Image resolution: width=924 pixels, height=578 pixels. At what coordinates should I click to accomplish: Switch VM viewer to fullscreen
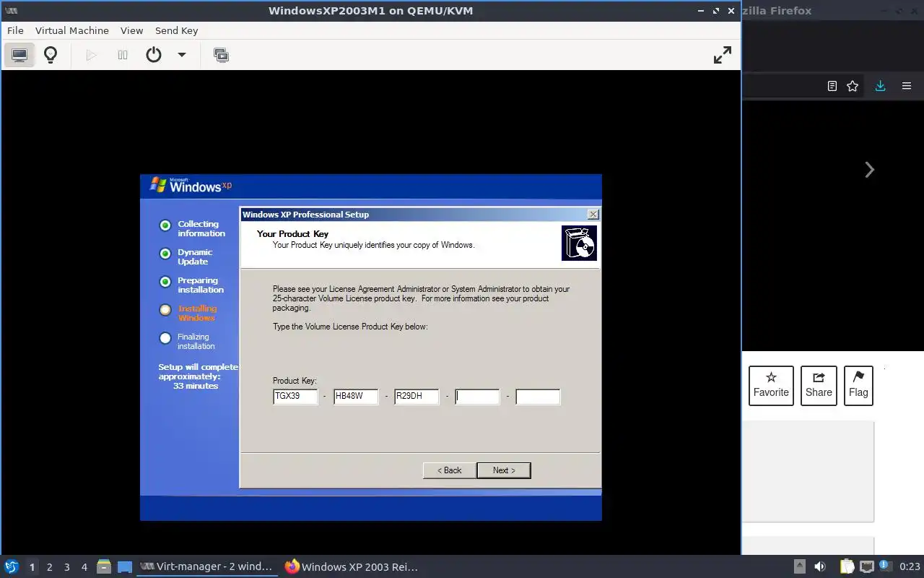pyautogui.click(x=723, y=55)
